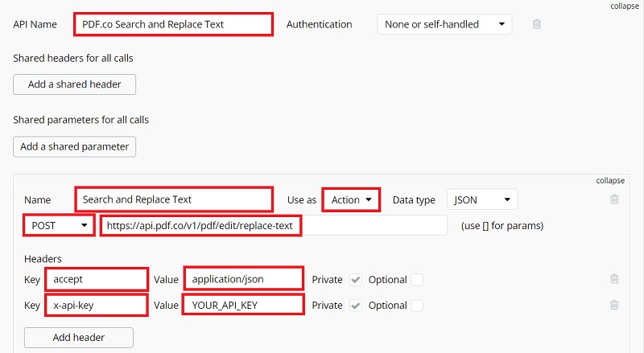The width and height of the screenshot is (644, 353).
Task: Click Add a shared header button
Action: (x=74, y=84)
